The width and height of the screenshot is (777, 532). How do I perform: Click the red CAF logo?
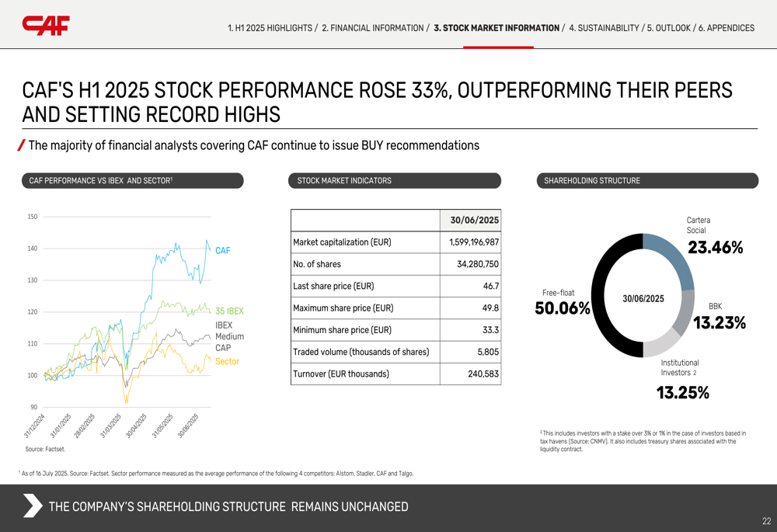pos(46,26)
